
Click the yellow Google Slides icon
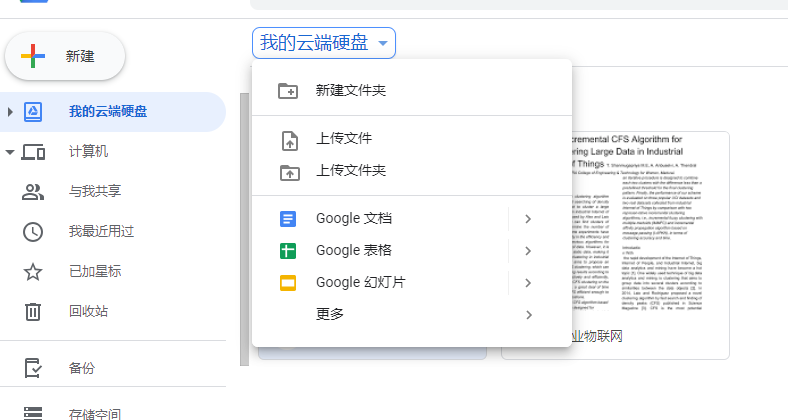288,283
